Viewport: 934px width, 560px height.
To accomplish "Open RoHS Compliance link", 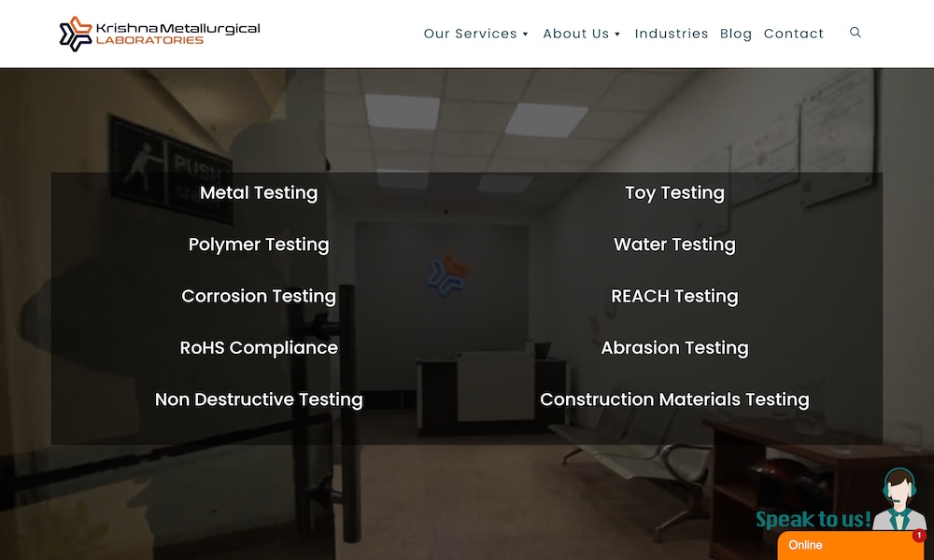I will coord(259,347).
